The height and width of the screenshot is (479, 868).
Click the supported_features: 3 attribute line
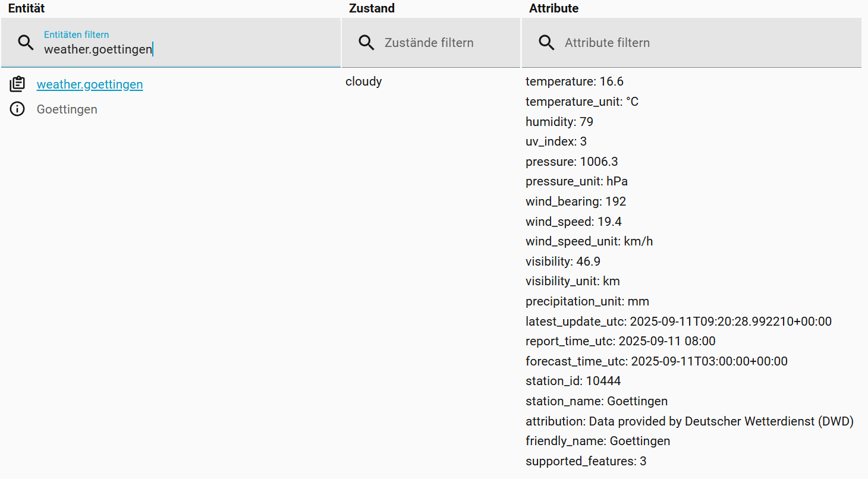click(x=586, y=461)
